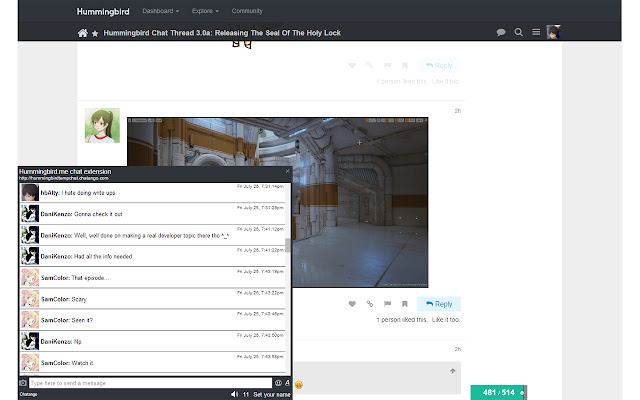Click faded Reply button on upper post
Image resolution: width=640 pixels, height=400 pixels.
click(439, 65)
